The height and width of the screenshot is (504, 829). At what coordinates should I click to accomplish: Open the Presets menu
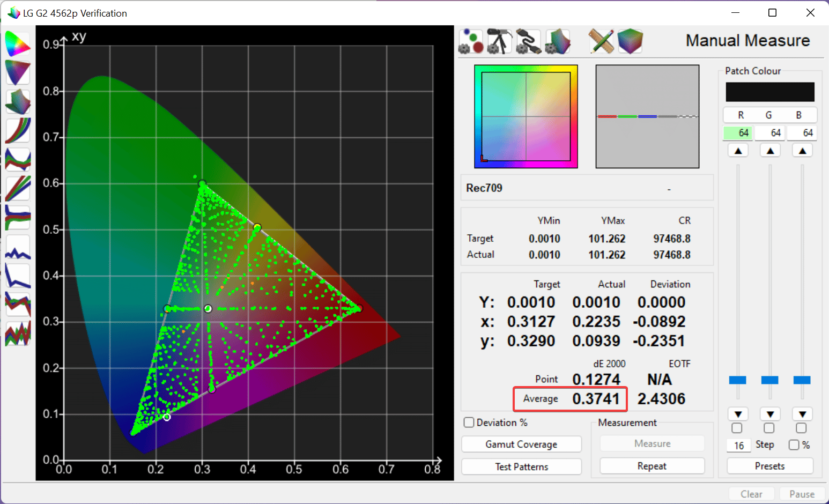pyautogui.click(x=769, y=466)
